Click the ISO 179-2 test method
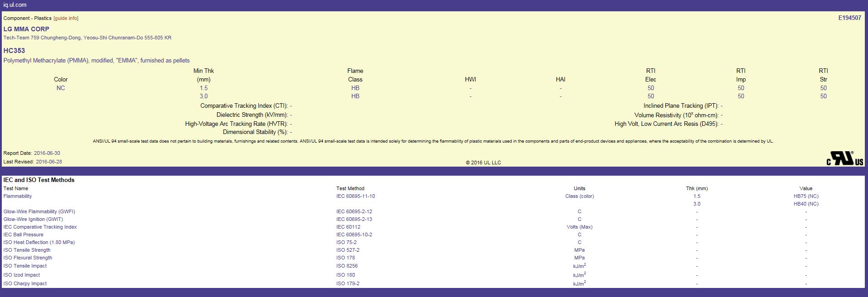868x297 pixels. (x=348, y=283)
